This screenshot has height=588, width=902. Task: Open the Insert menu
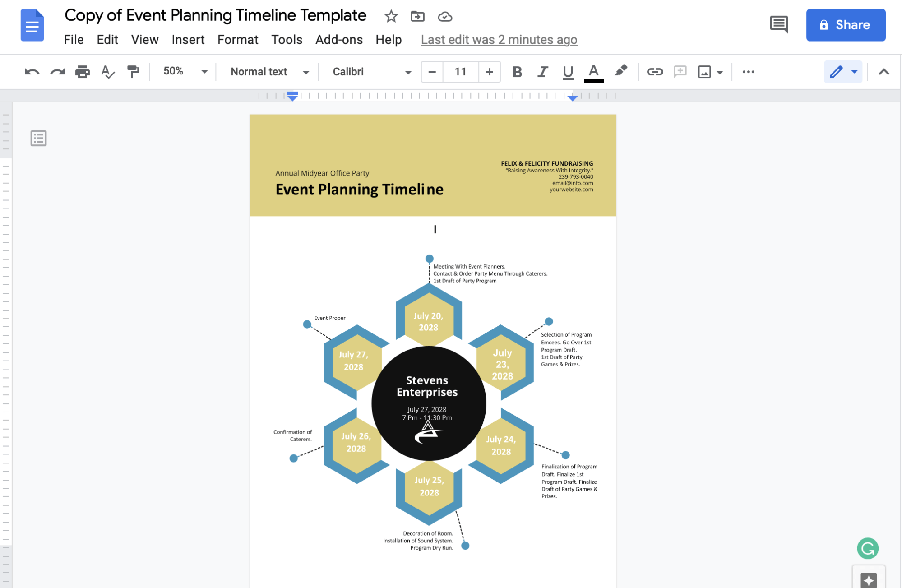click(x=188, y=40)
